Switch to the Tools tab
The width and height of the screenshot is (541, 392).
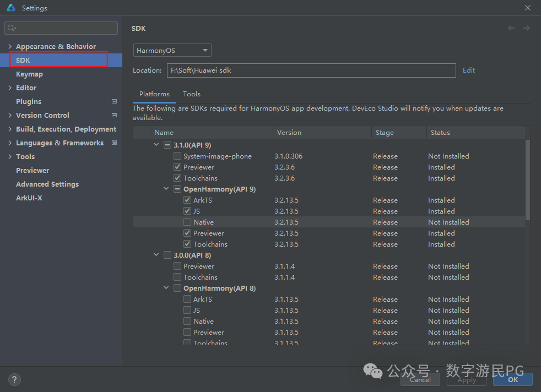[x=192, y=94]
